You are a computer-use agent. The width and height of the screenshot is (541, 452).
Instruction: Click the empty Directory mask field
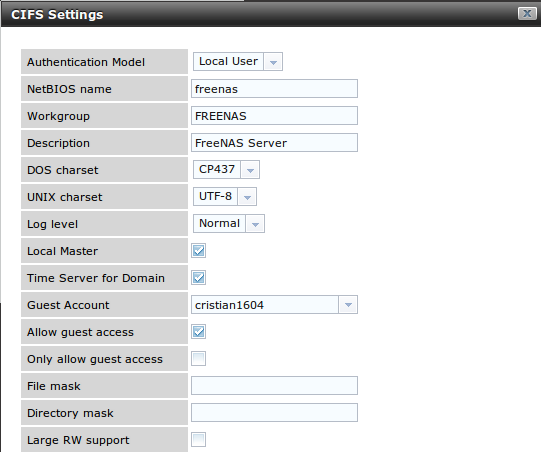click(274, 412)
